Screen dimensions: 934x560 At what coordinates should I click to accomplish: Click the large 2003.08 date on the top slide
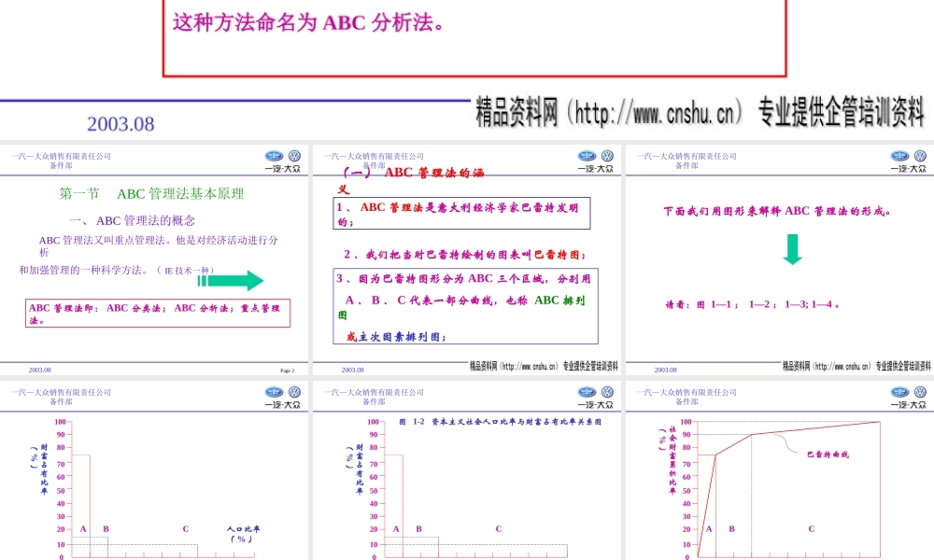tap(120, 124)
